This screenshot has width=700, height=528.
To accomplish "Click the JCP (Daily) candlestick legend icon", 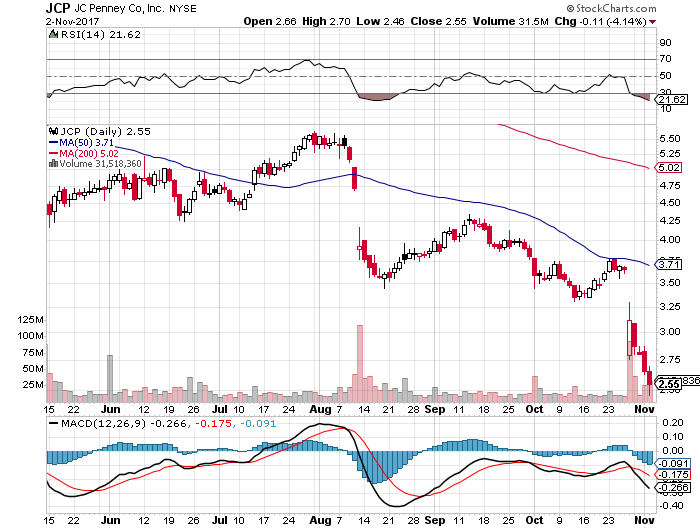I will click(51, 130).
